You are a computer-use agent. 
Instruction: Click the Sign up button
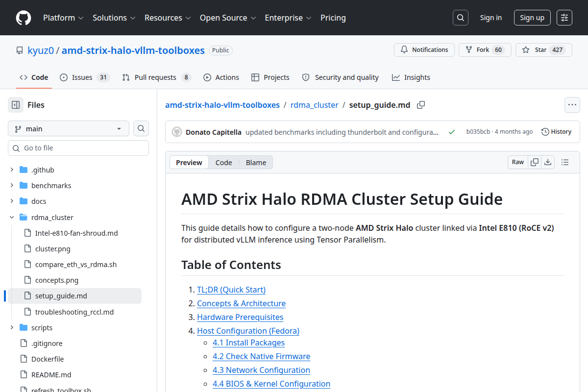[532, 18]
